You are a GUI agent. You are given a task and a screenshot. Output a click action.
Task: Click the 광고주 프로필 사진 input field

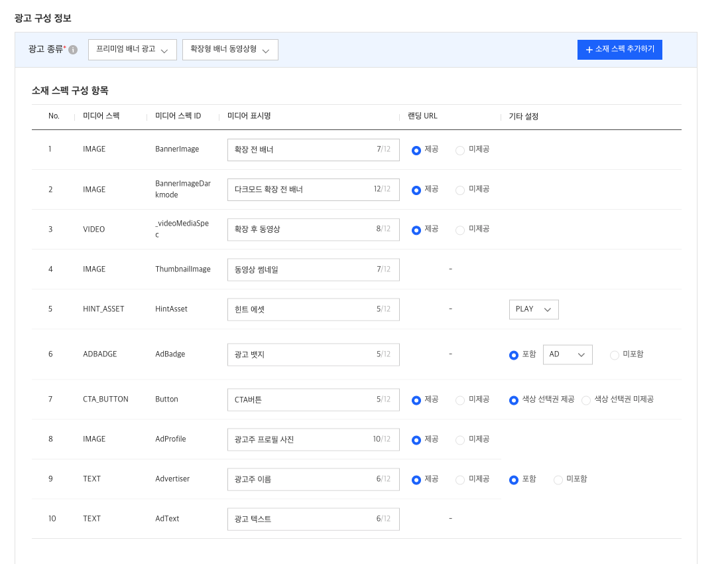pyautogui.click(x=313, y=439)
